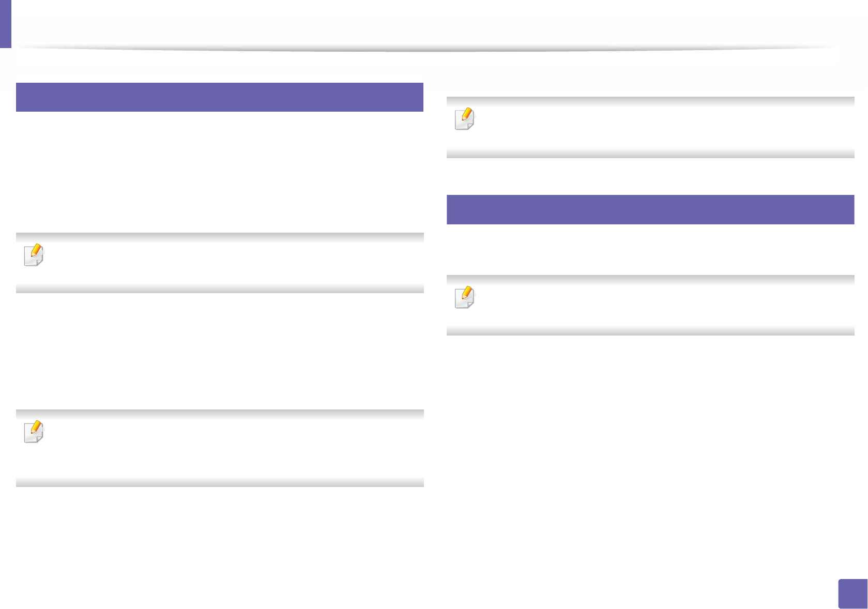Click the note pencil icon in the lower-left note box
Screen dimensions: 868x609
tap(34, 432)
